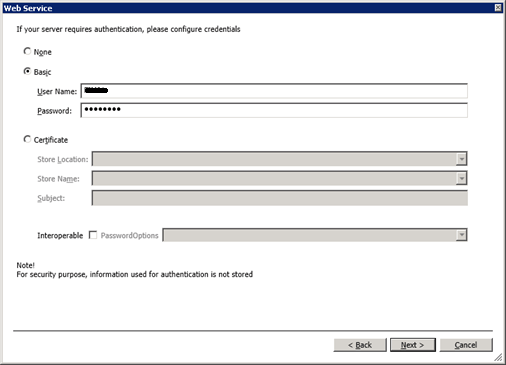Screen dimensions: 506x365
Task: Click into the Password field
Action: (x=274, y=110)
